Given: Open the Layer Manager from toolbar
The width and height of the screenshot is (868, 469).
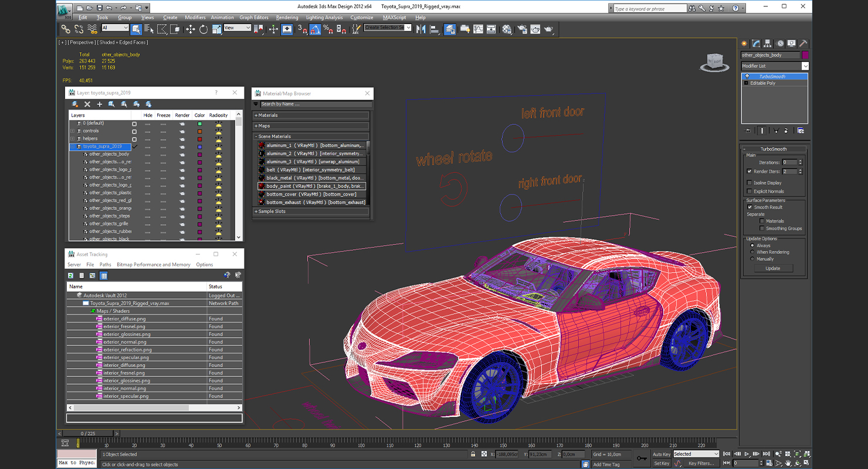Looking at the screenshot, I should point(450,29).
